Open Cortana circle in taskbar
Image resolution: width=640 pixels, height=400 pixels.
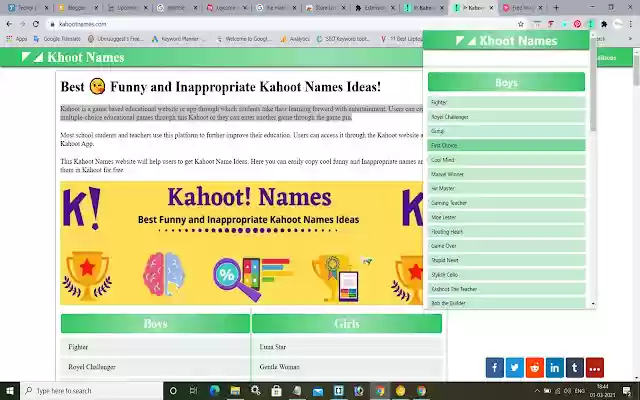coord(173,391)
